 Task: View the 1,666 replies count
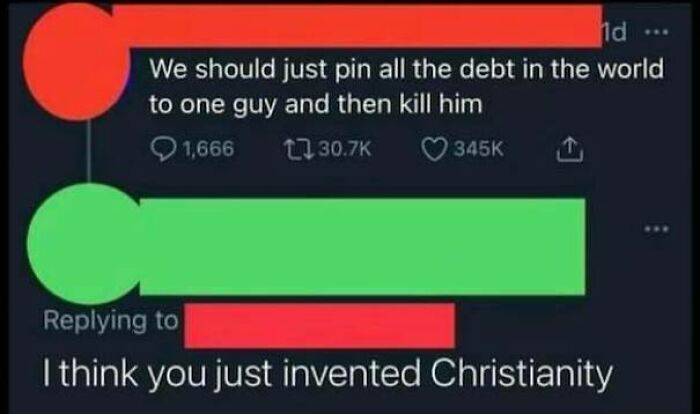click(x=209, y=149)
